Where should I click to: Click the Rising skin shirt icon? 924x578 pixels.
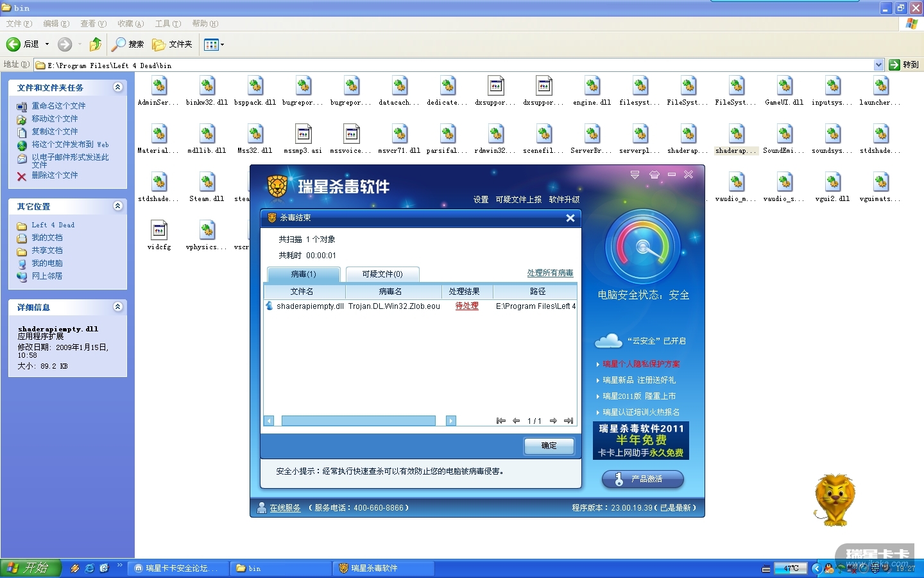(x=654, y=175)
